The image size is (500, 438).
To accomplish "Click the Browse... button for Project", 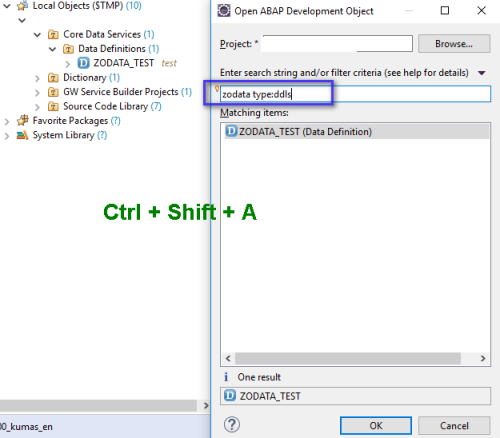I will [x=454, y=44].
